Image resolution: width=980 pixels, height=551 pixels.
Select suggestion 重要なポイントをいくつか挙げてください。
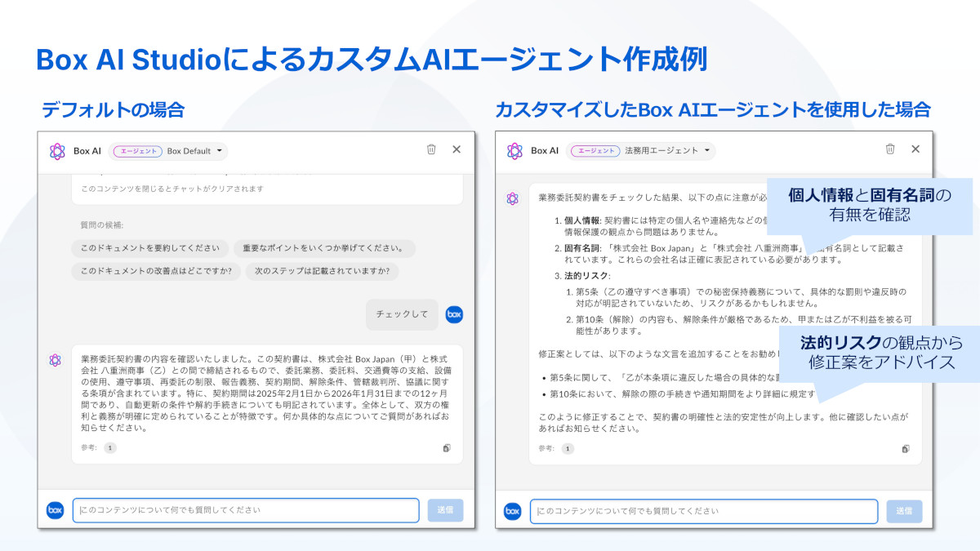point(324,248)
